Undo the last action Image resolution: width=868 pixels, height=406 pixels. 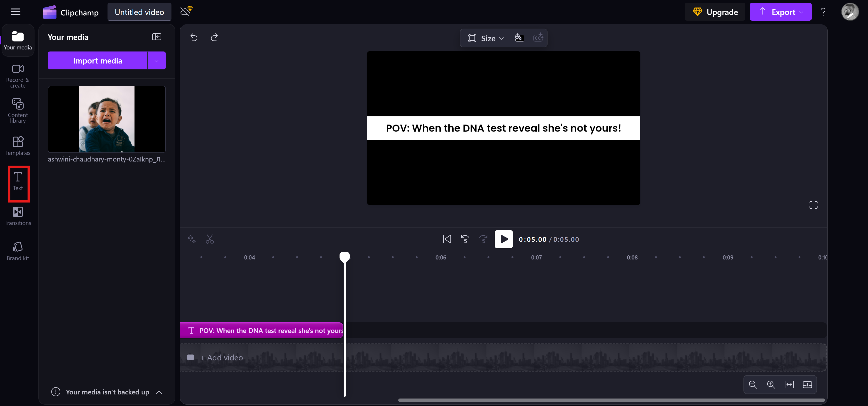coord(194,37)
